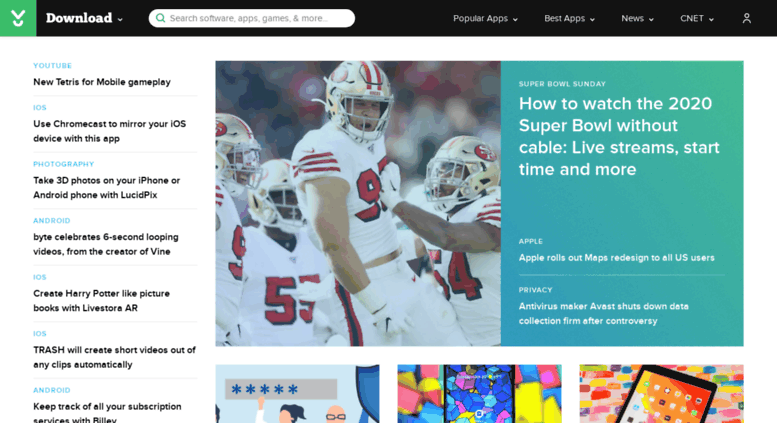This screenshot has width=777, height=423.
Task: Click the search magnifier icon
Action: tap(160, 18)
